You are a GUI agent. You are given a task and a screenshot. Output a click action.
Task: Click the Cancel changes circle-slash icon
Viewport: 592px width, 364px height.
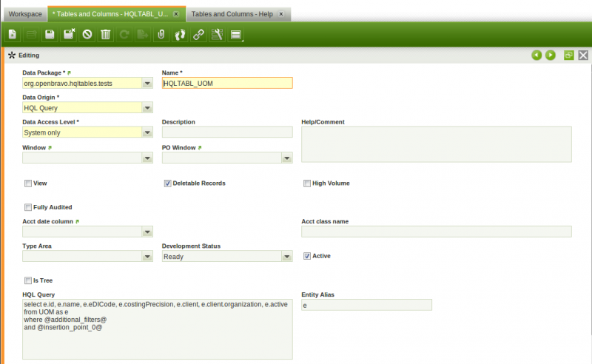click(87, 35)
